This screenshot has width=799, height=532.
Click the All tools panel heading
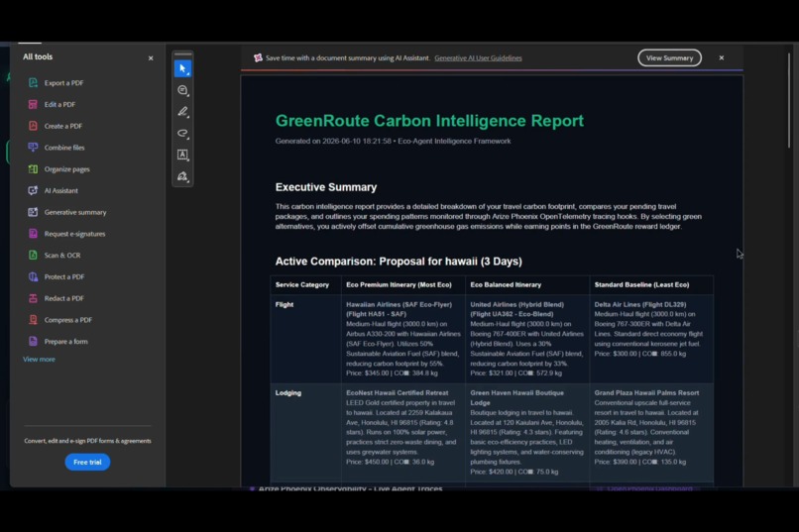coord(38,56)
